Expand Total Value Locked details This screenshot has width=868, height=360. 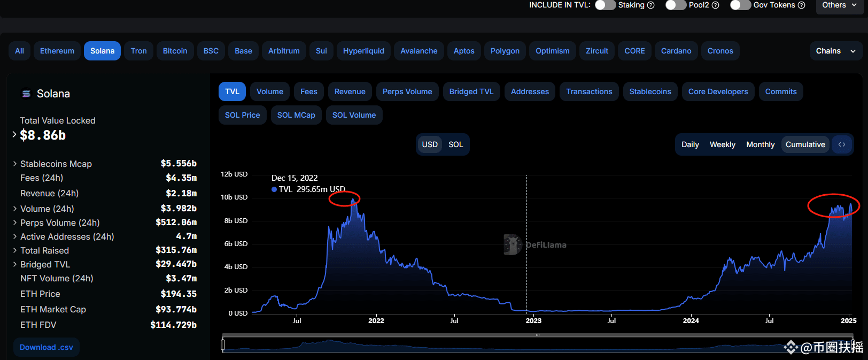coord(14,135)
